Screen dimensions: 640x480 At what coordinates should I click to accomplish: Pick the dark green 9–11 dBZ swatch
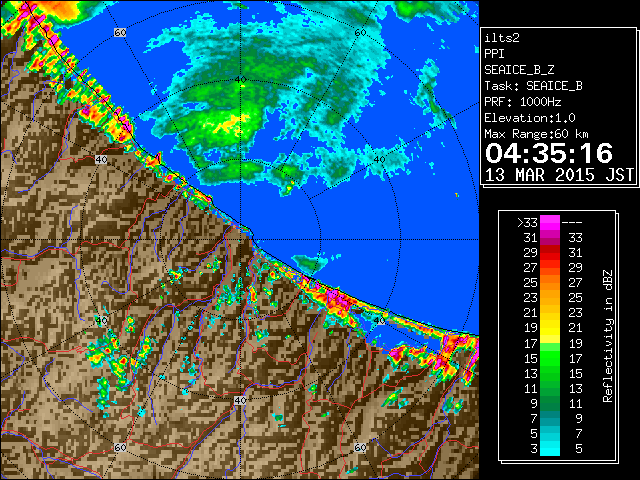(x=550, y=403)
